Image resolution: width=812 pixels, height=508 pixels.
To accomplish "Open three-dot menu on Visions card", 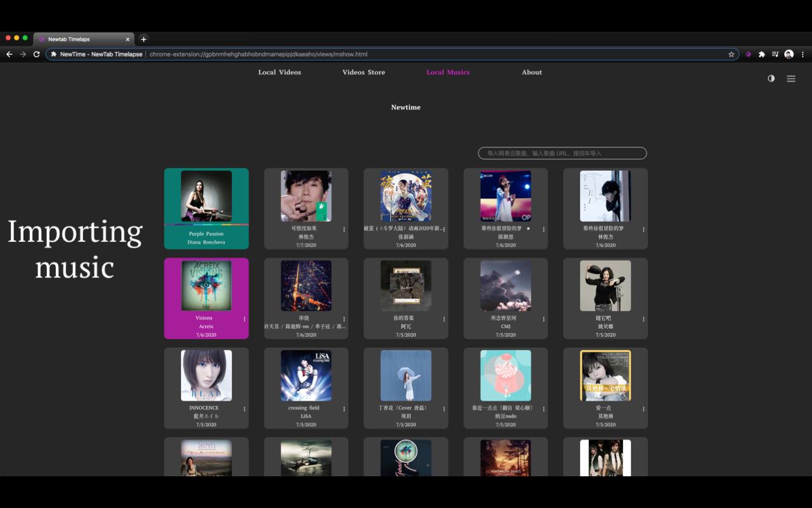I will pyautogui.click(x=244, y=319).
